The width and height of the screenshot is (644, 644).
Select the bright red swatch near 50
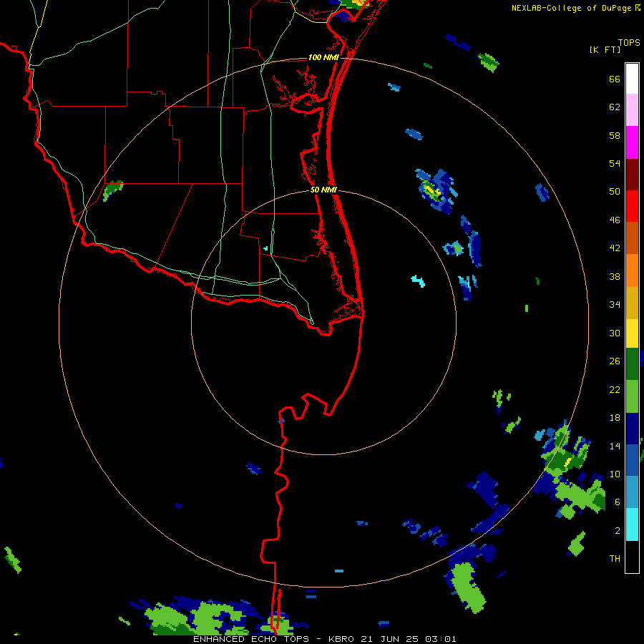tap(632, 206)
